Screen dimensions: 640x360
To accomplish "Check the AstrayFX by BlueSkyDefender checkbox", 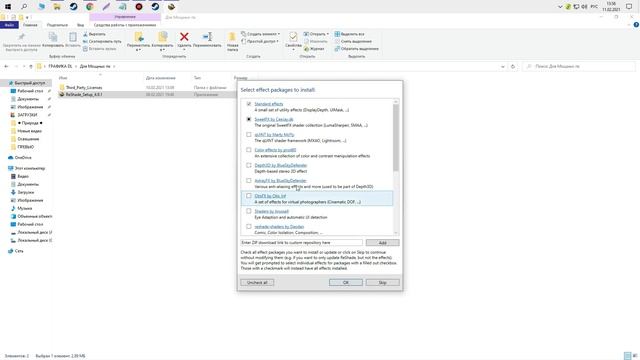I will point(249,180).
